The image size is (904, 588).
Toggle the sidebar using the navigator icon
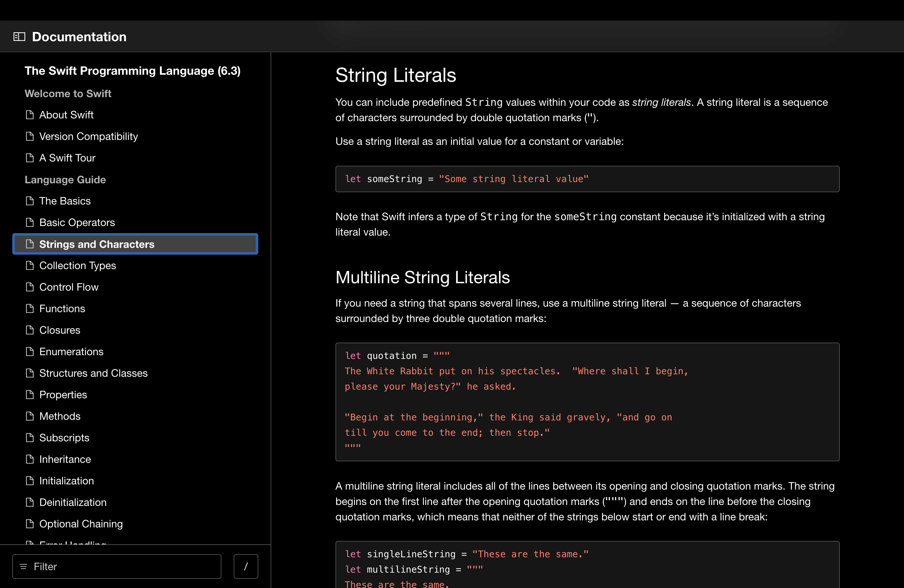tap(19, 36)
